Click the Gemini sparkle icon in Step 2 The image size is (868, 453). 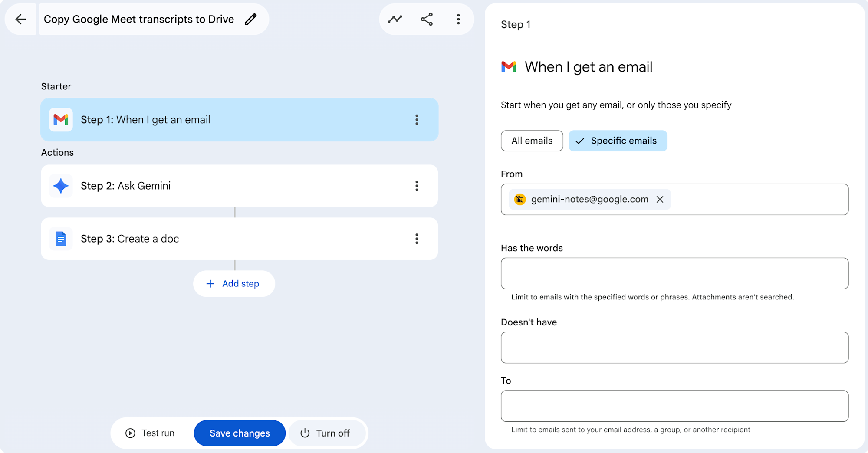pyautogui.click(x=61, y=186)
